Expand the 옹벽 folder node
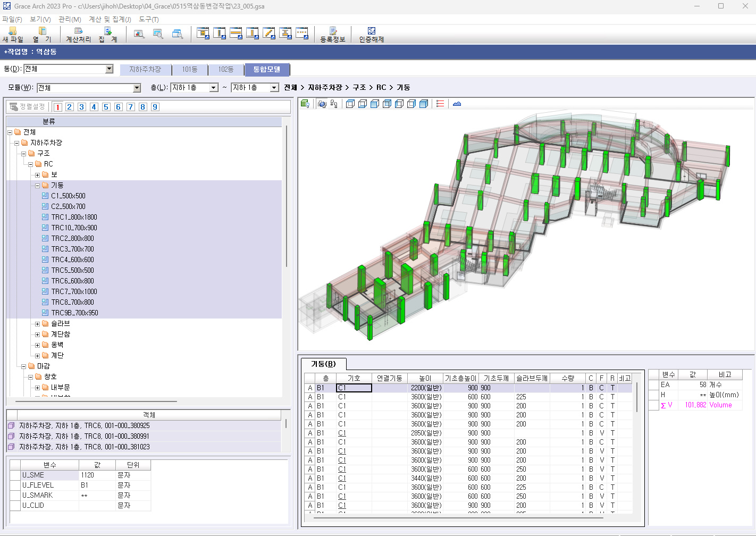Viewport: 756px width, 536px height. pyautogui.click(x=37, y=345)
